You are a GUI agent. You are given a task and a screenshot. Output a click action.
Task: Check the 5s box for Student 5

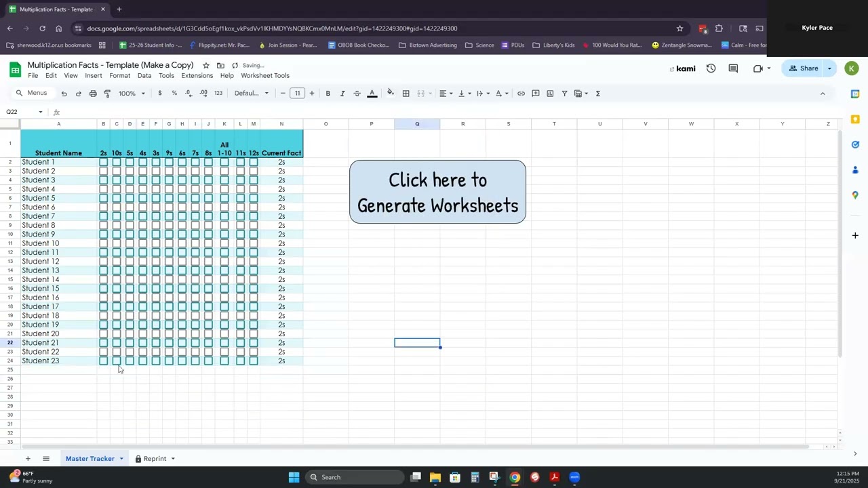click(x=130, y=199)
